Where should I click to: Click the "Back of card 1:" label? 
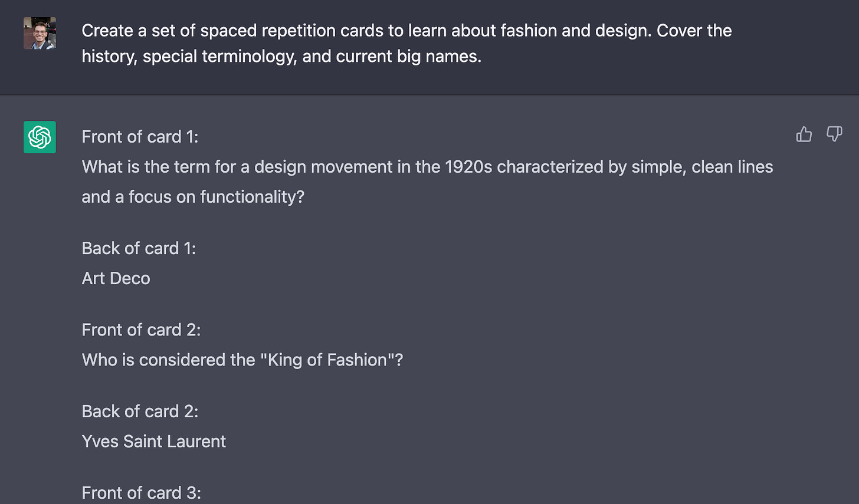pos(139,248)
